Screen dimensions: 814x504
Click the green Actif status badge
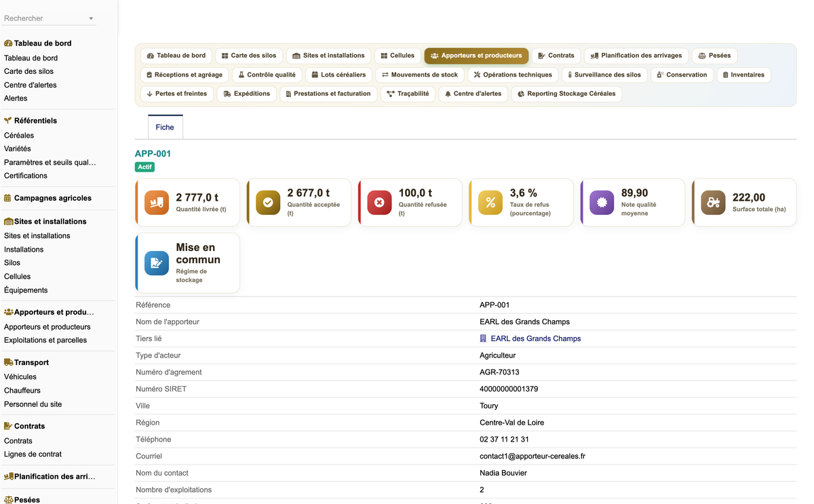(144, 167)
